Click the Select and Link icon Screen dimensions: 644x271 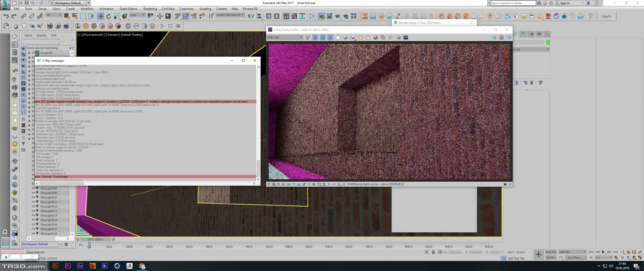click(x=24, y=16)
